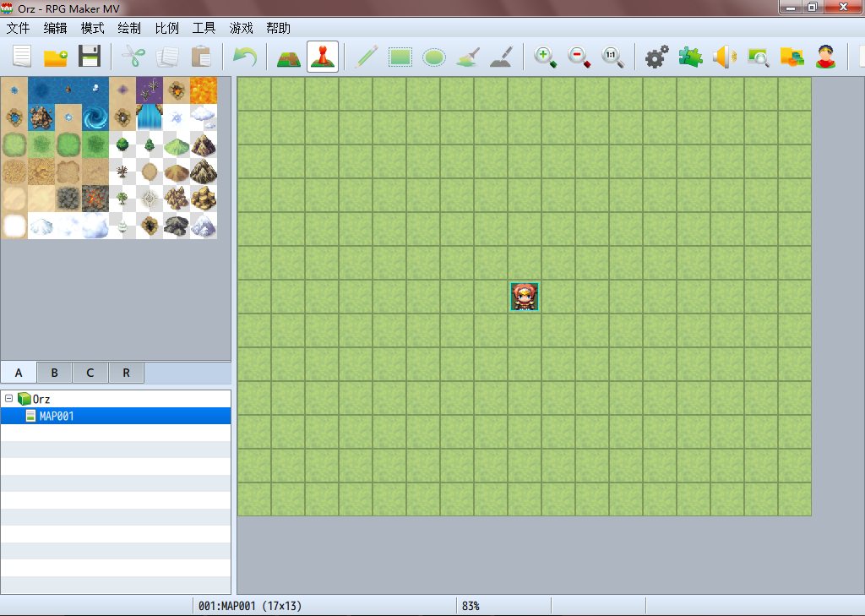Select the Orz project root item
The height and width of the screenshot is (616, 865).
(34, 399)
